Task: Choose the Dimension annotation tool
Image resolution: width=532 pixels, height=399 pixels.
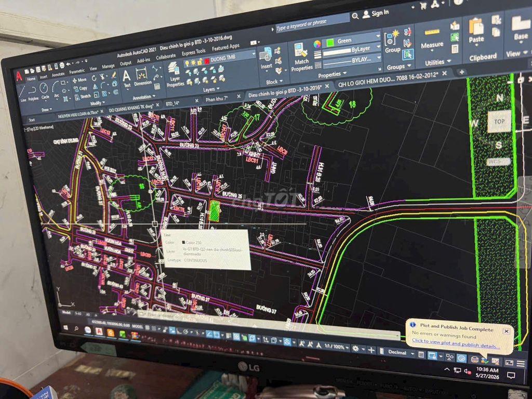Action: (142, 77)
